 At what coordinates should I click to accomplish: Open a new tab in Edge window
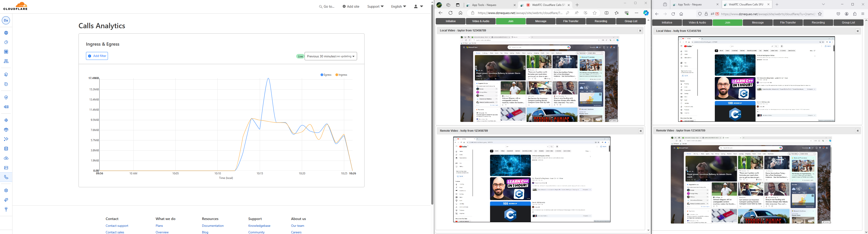coord(577,5)
